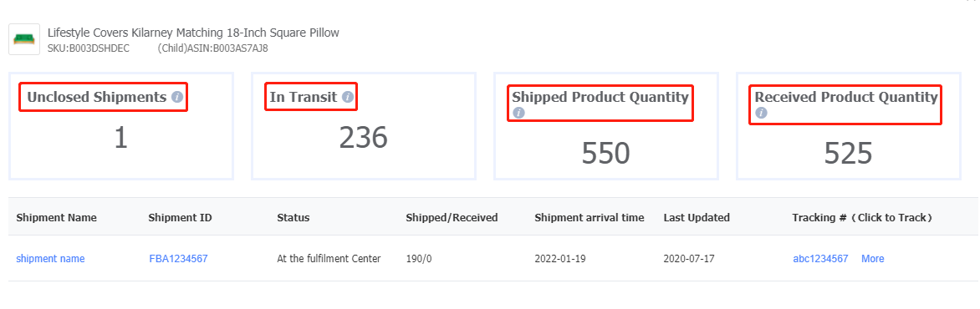980x309 pixels.
Task: Click the Shipment ID column header
Action: 180,218
